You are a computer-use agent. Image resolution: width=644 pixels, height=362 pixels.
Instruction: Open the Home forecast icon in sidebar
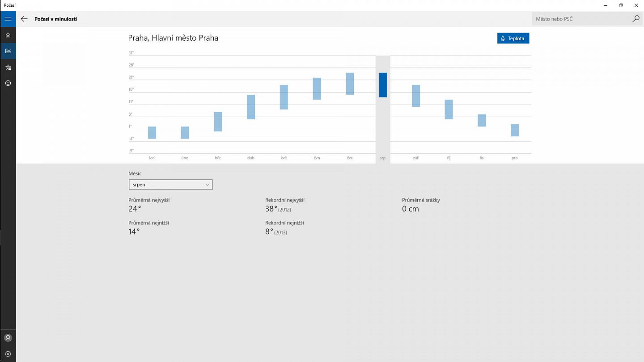(x=8, y=35)
